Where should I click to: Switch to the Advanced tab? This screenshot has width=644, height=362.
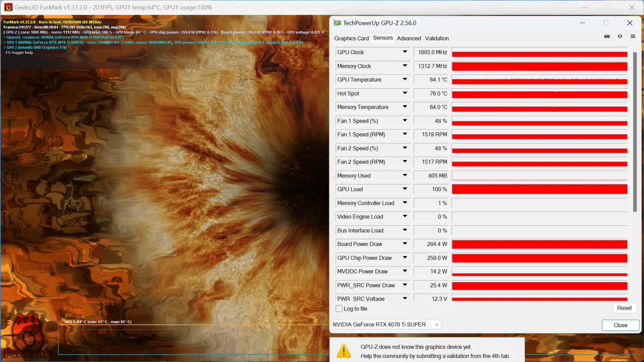(409, 38)
